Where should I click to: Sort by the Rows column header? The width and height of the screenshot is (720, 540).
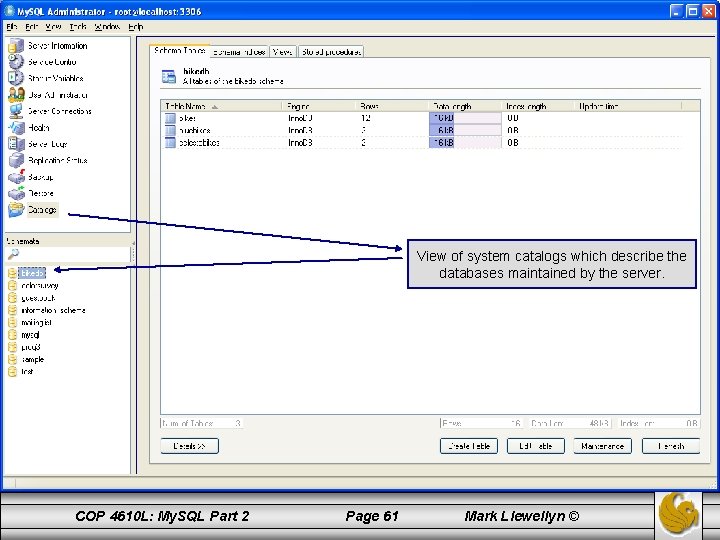pos(392,106)
